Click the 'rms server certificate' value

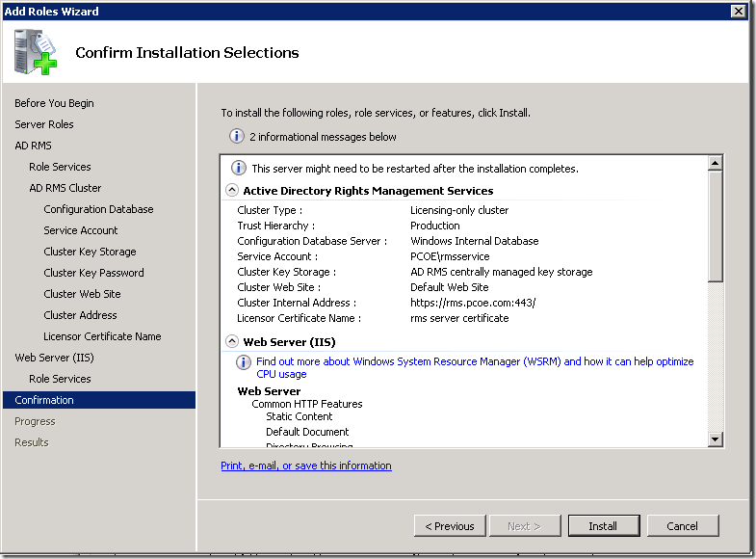point(459,318)
